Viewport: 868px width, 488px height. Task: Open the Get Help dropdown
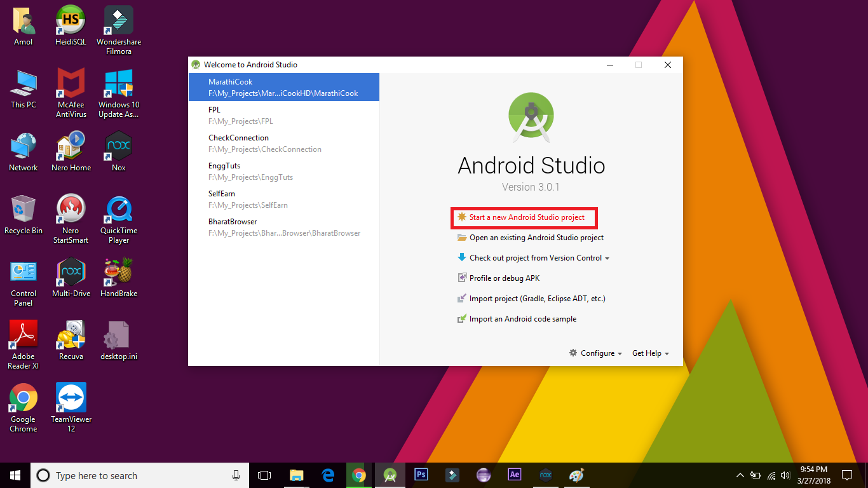point(651,353)
